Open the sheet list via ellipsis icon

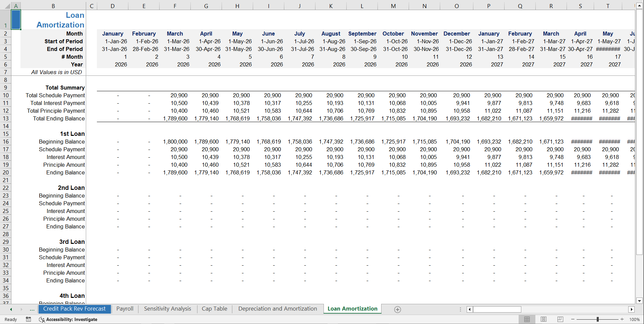click(x=32, y=309)
